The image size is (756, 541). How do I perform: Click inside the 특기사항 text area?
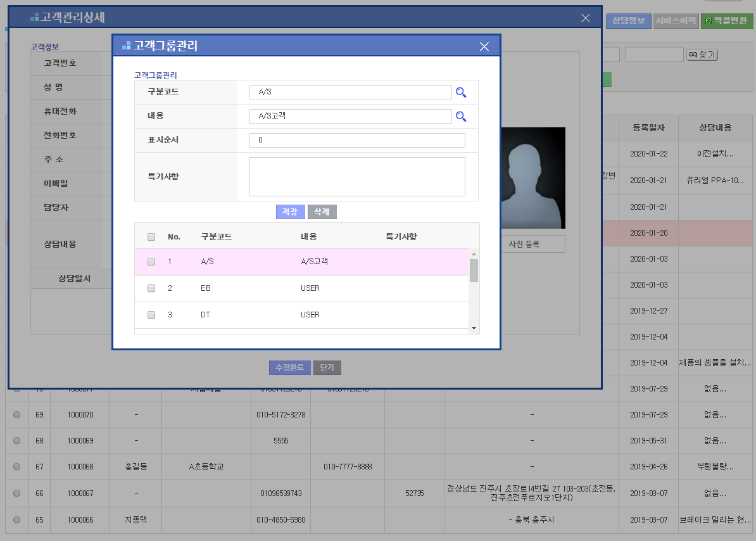tap(357, 177)
